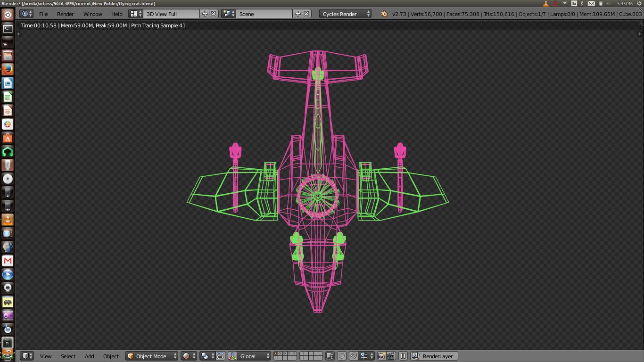Image resolution: width=644 pixels, height=362 pixels.
Task: Open the Window menu
Action: click(x=92, y=14)
